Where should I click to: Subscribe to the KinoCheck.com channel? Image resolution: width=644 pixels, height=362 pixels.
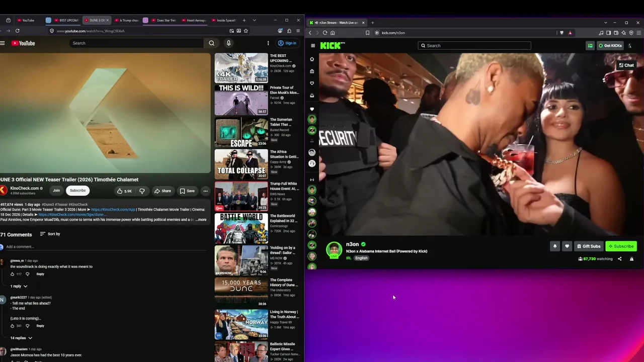click(77, 191)
